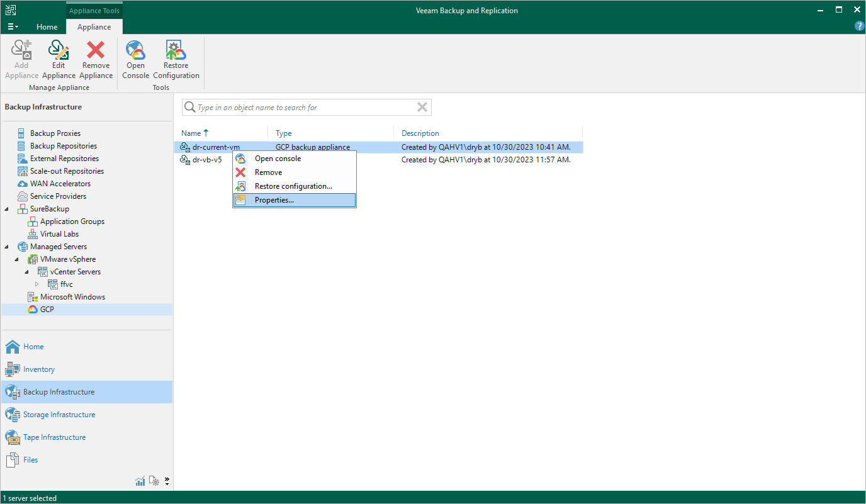This screenshot has width=866, height=504.
Task: Select the Appliance ribbon tab
Action: (x=94, y=27)
